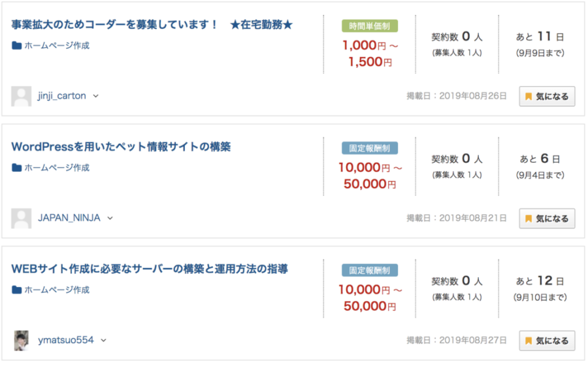Expand the dropdown arrow beside jinji_carton
The width and height of the screenshot is (588, 368).
pyautogui.click(x=96, y=96)
